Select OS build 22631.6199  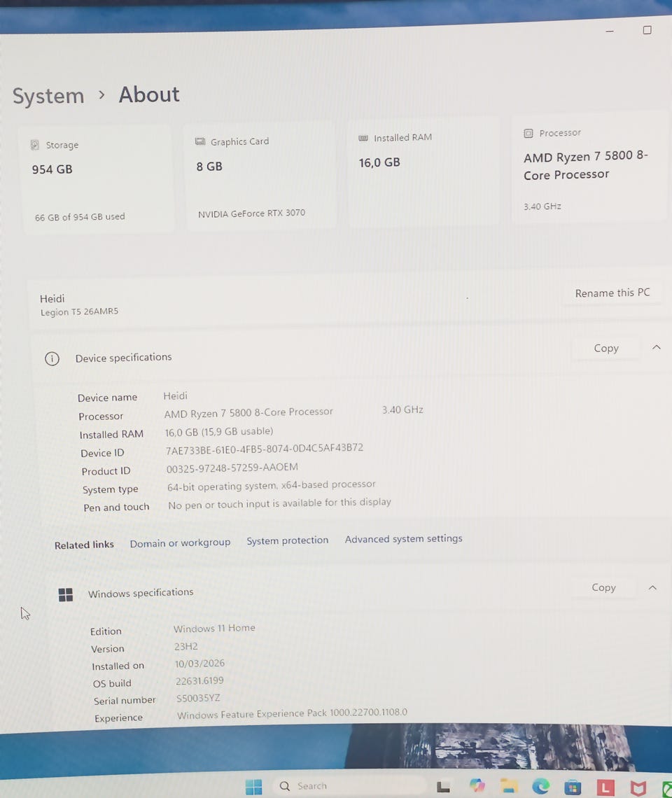click(x=199, y=681)
